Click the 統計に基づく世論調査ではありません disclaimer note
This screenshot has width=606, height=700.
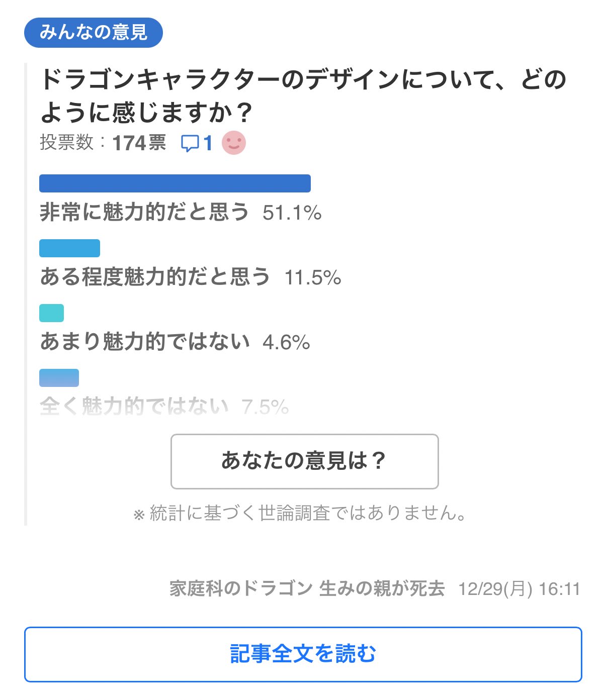coord(301,514)
